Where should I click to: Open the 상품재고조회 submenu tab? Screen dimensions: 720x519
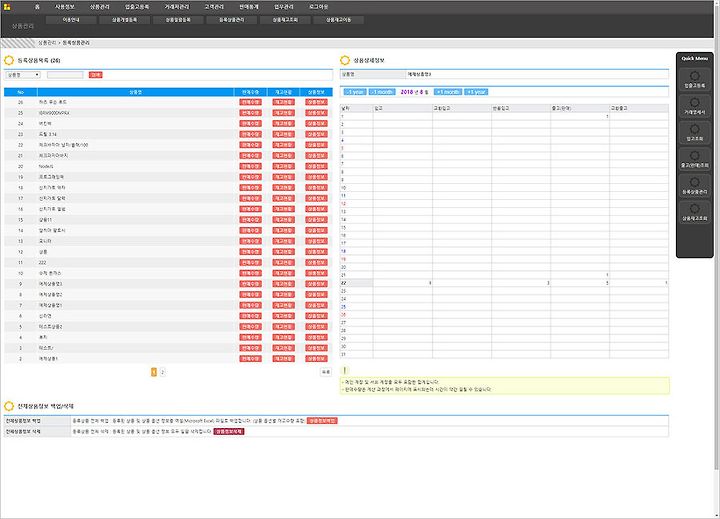[285, 20]
